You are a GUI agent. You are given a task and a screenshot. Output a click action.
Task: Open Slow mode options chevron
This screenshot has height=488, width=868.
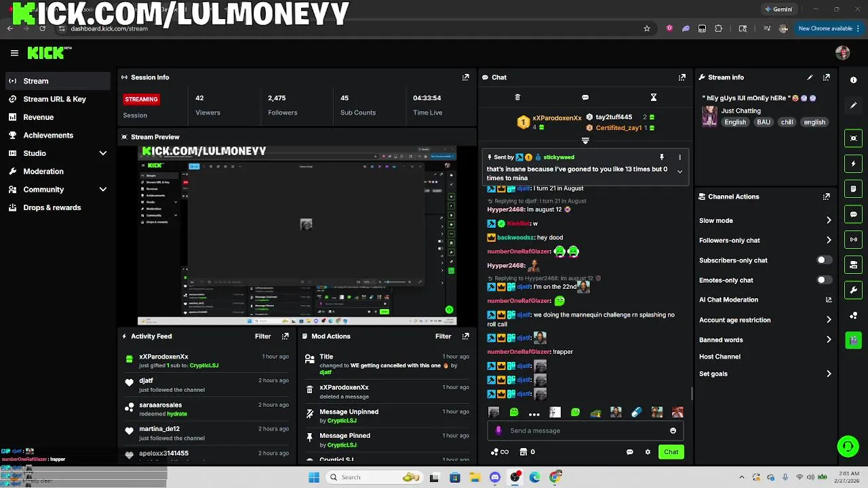pyautogui.click(x=829, y=220)
